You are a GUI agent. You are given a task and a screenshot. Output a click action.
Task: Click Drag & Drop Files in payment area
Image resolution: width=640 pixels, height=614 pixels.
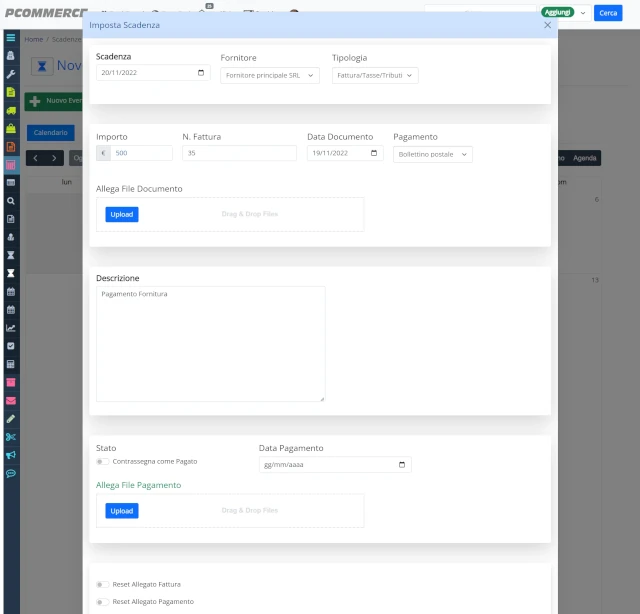pyautogui.click(x=249, y=510)
